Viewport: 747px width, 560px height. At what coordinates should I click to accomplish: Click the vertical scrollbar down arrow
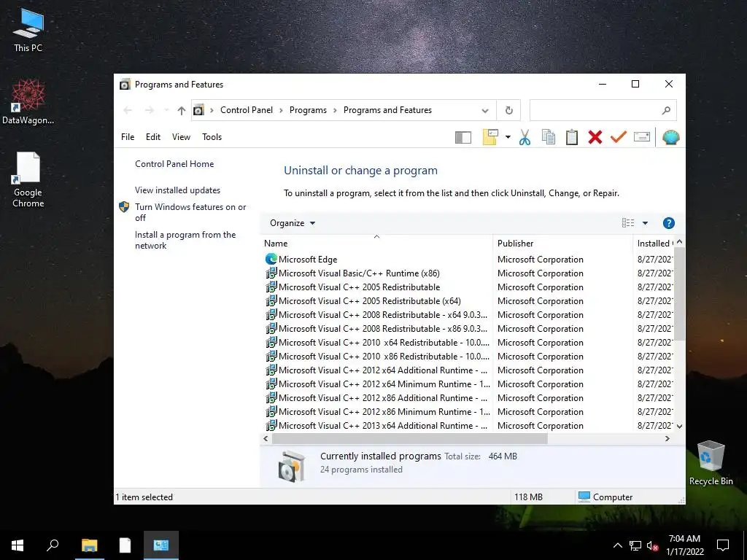click(x=679, y=426)
